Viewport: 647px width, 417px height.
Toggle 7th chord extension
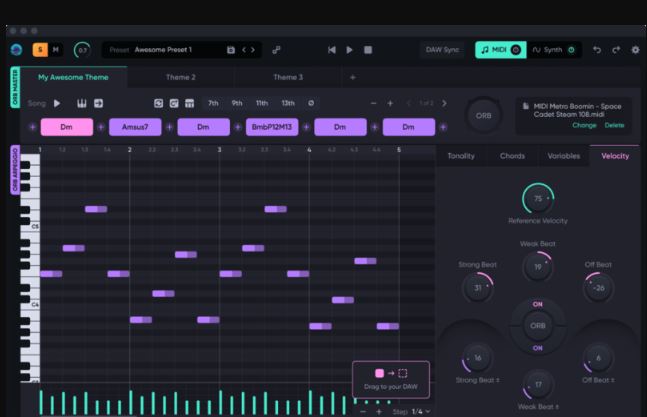(x=213, y=103)
